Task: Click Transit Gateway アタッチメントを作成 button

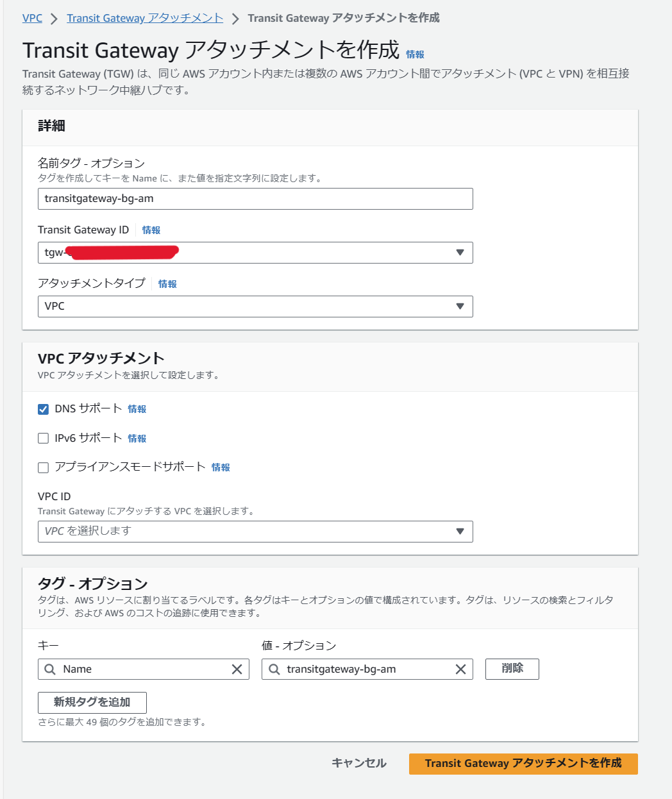Action: click(x=523, y=764)
